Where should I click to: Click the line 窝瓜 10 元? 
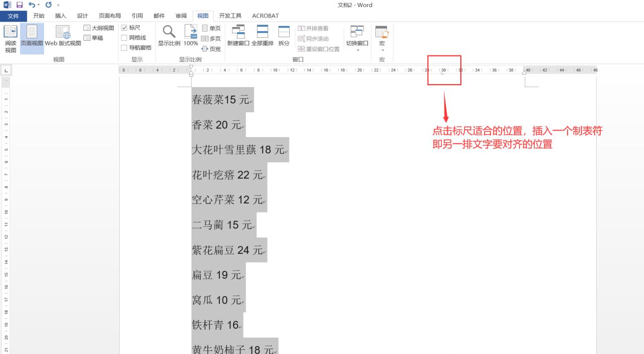coord(218,300)
